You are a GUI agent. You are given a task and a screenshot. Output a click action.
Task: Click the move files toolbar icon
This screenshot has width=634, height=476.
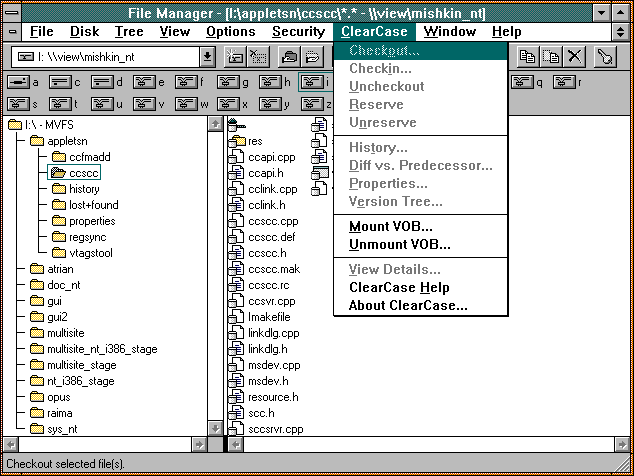551,57
